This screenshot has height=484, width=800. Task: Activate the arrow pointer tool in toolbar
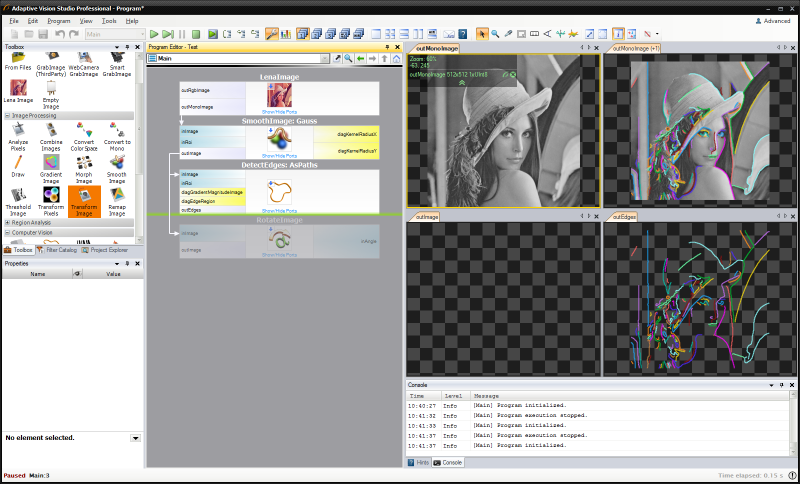pyautogui.click(x=482, y=34)
